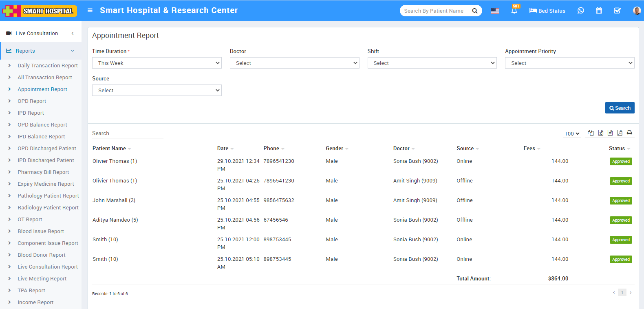Copy the table data to clipboard
Screen dimensions: 644x309
[591, 133]
